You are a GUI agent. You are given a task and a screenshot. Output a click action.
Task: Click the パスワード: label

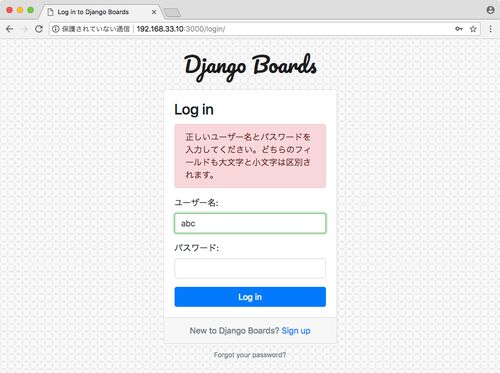[x=197, y=248]
